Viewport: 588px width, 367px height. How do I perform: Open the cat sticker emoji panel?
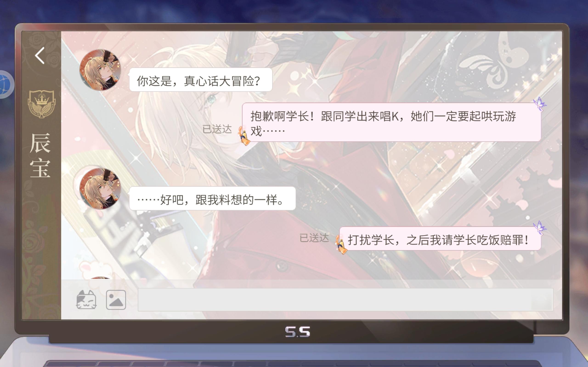point(86,300)
